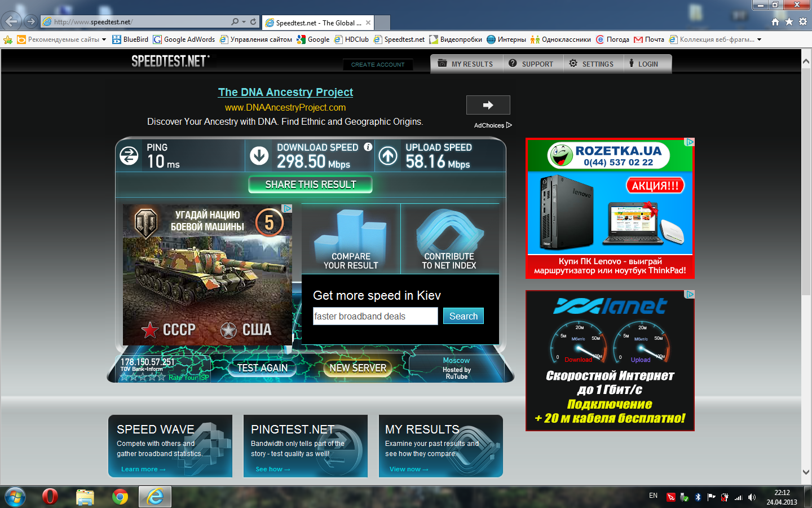Click COMPARE YOUR RESULT tile
The width and height of the screenshot is (812, 508).
(x=351, y=239)
